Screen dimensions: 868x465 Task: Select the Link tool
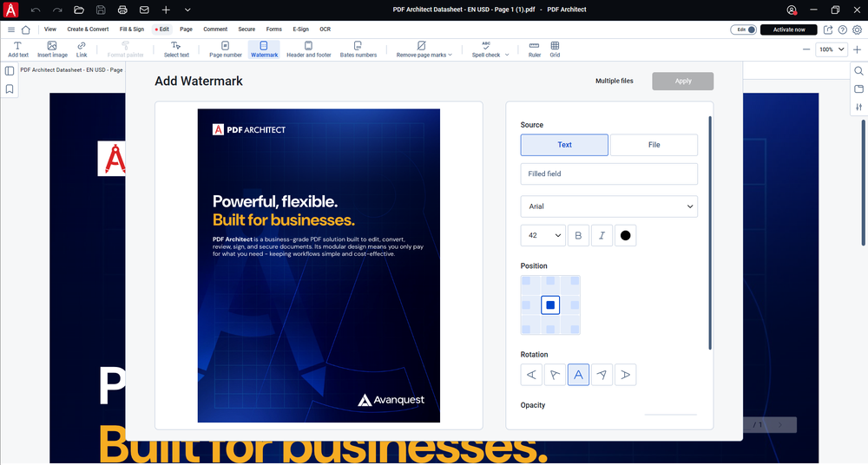(82, 49)
